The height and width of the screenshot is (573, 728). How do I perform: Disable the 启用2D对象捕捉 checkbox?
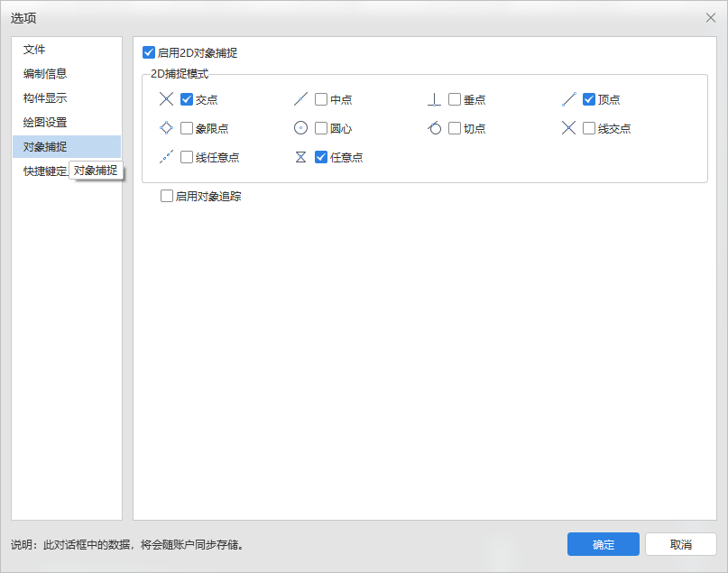point(149,53)
